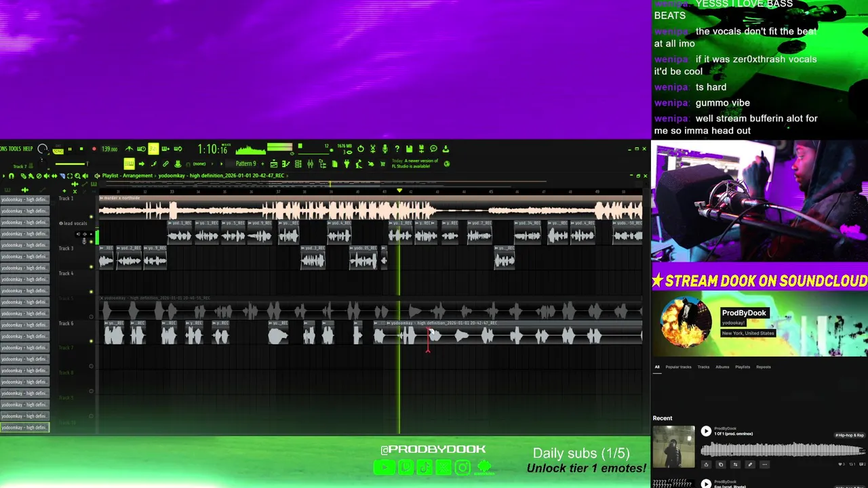This screenshot has width=868, height=488.
Task: Click the microphone one-click recording icon
Action: point(385,148)
